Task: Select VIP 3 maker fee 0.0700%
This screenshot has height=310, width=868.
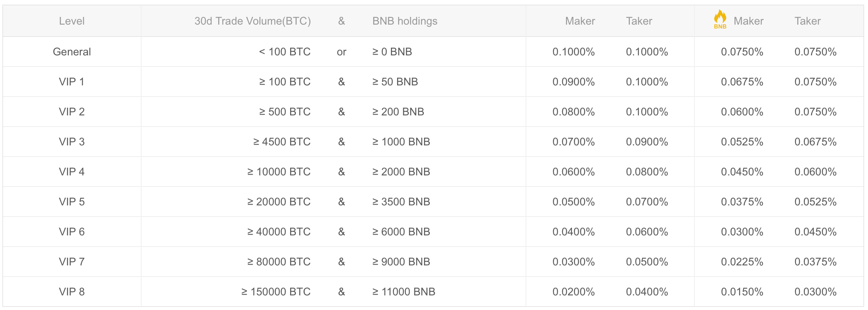Action: pos(574,142)
